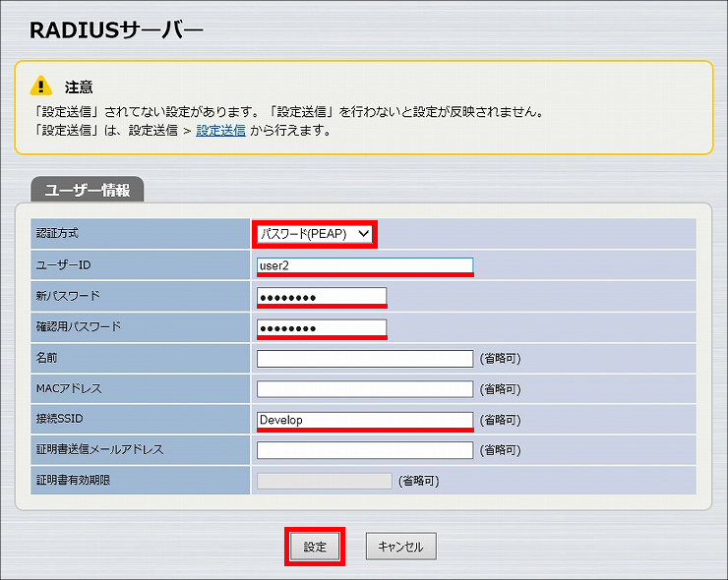Click the 接続SSID label
Image resolution: width=728 pixels, height=580 pixels.
[59, 419]
